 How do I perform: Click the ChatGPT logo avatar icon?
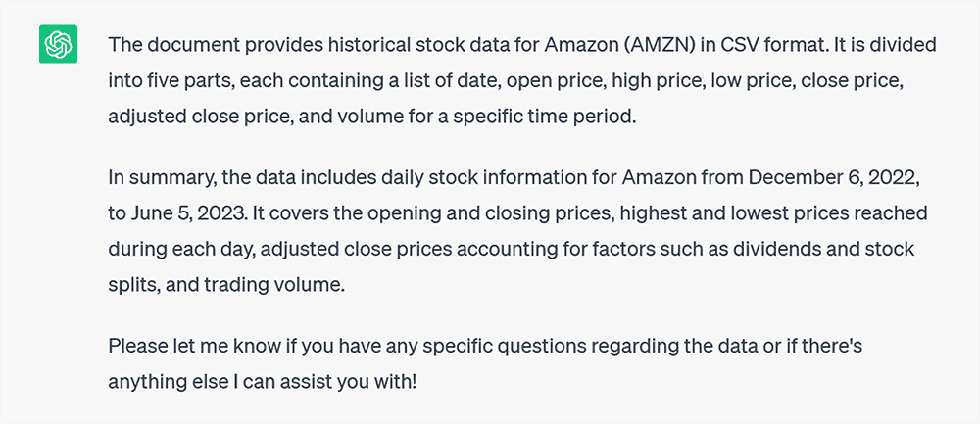(x=59, y=45)
